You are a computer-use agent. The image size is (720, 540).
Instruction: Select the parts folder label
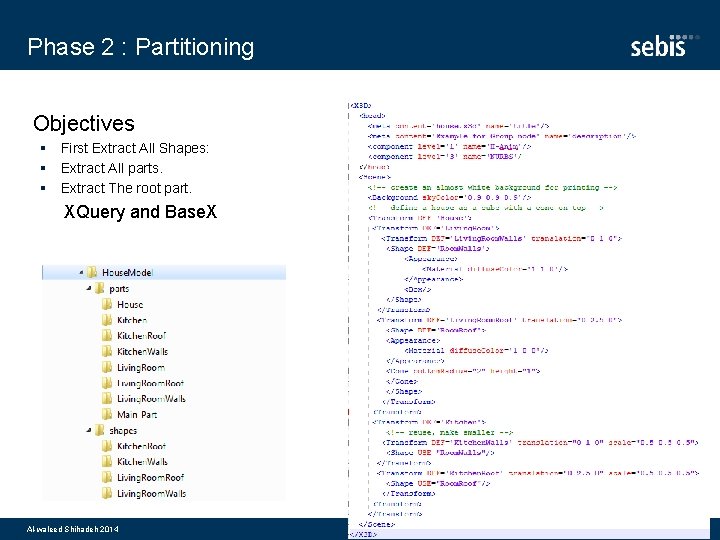119,289
